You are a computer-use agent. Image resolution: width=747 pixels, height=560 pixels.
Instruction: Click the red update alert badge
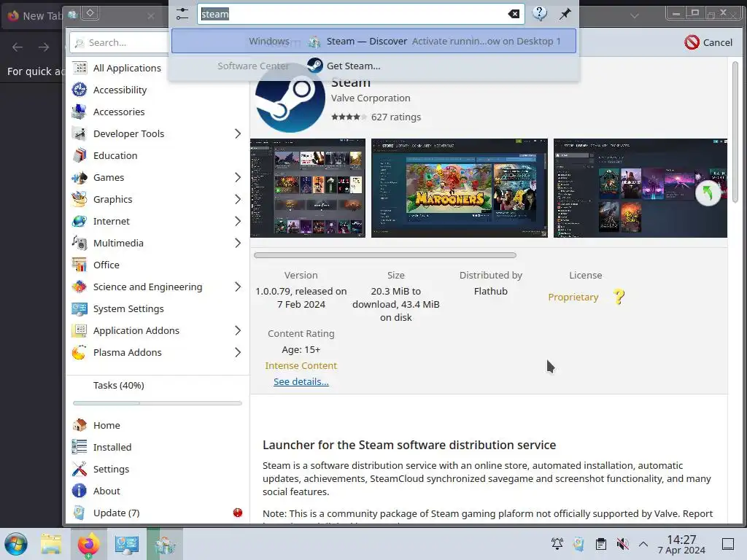tap(238, 513)
